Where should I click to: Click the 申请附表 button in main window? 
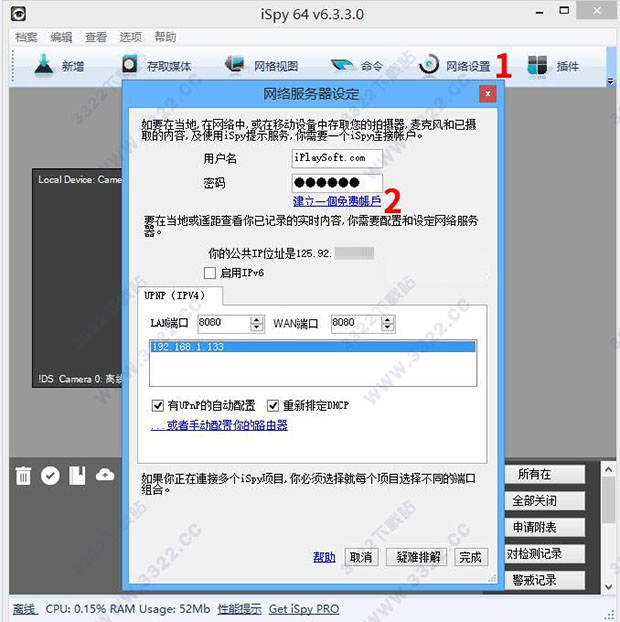(545, 527)
